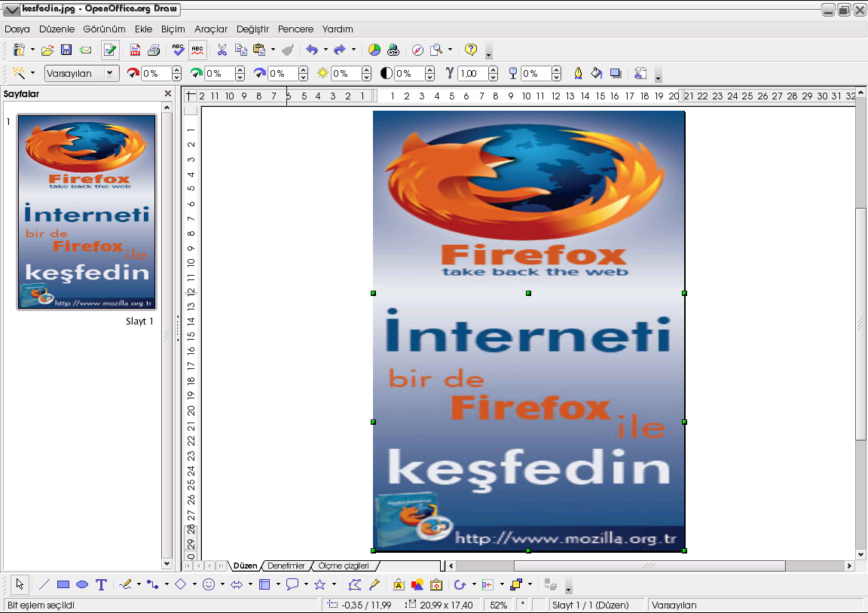The height and width of the screenshot is (613, 868).
Task: Open the Görünüm menu
Action: click(x=104, y=29)
